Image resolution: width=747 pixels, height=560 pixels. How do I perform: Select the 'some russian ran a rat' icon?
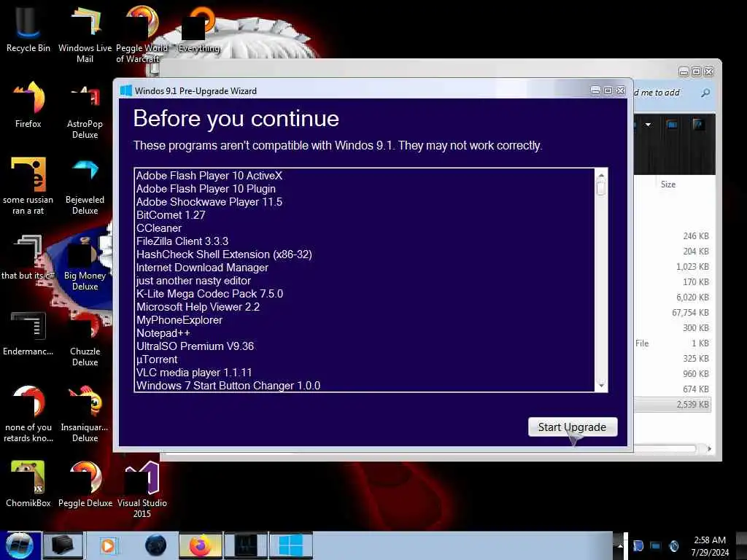pos(28,186)
